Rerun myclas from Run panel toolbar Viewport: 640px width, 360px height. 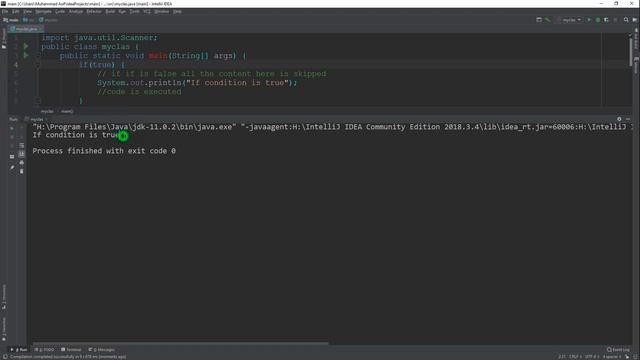coord(12,128)
